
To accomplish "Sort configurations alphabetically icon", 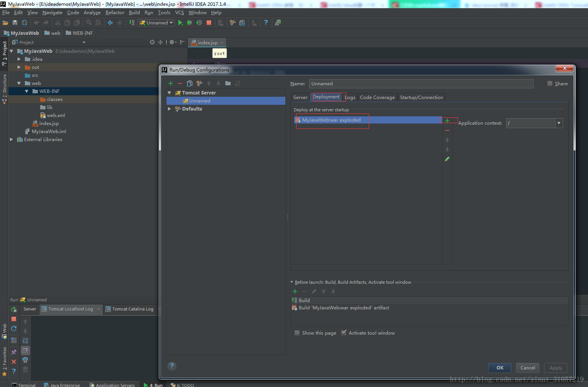I will tap(238, 83).
